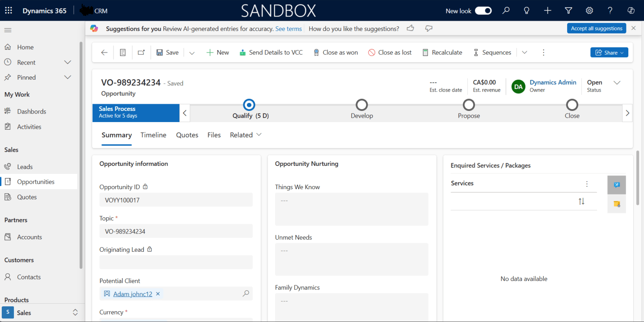This screenshot has height=322, width=644.
Task: Click the Save button
Action: [167, 52]
